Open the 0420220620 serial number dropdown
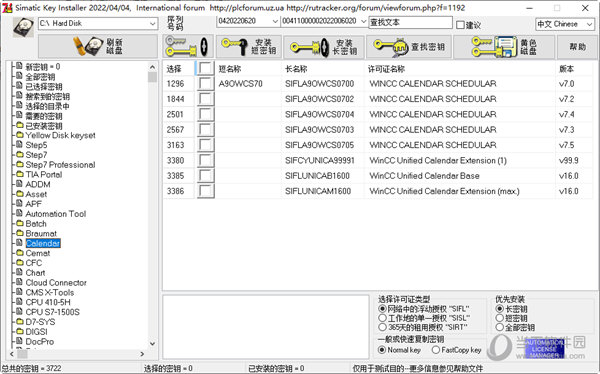600x374 pixels. tap(248, 21)
